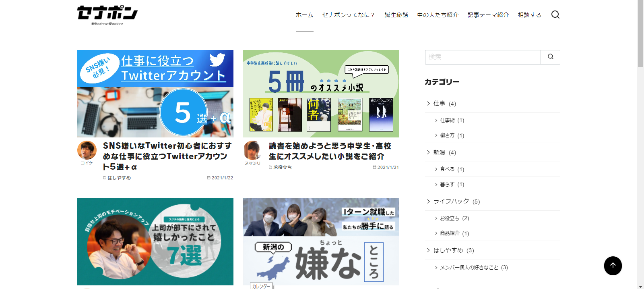The image size is (644, 289).
Task: Open the 誕生秘話 menu item
Action: pyautogui.click(x=396, y=15)
